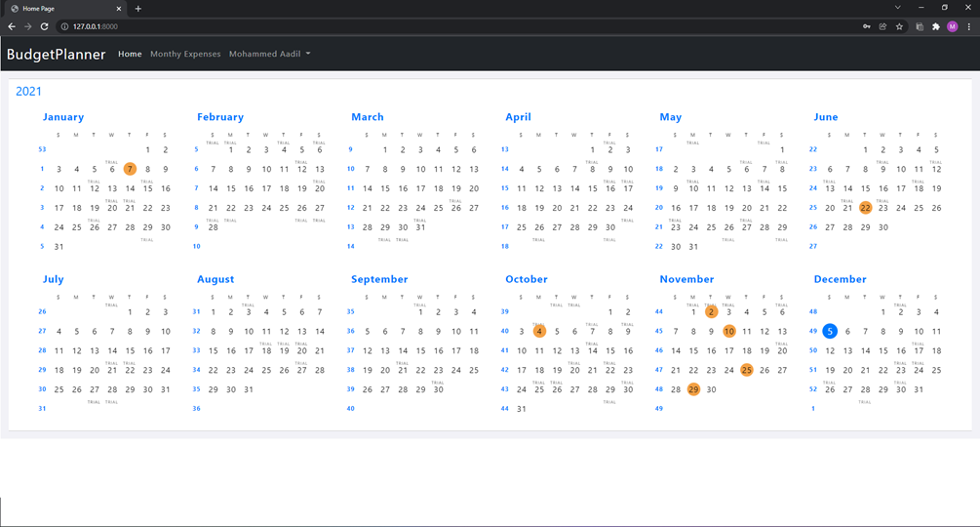Select February 28
980x527 pixels.
(214, 227)
